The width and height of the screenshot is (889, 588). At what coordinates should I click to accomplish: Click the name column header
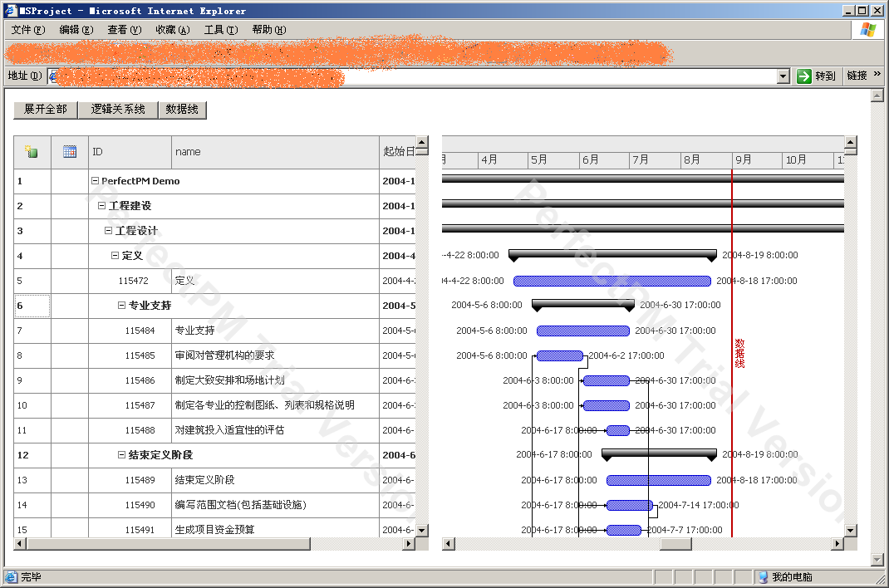point(275,152)
